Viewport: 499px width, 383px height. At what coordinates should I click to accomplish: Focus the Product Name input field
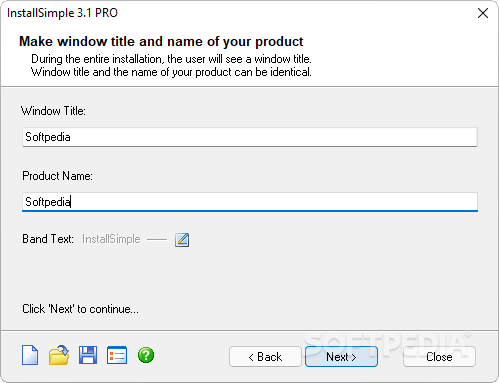coord(250,202)
